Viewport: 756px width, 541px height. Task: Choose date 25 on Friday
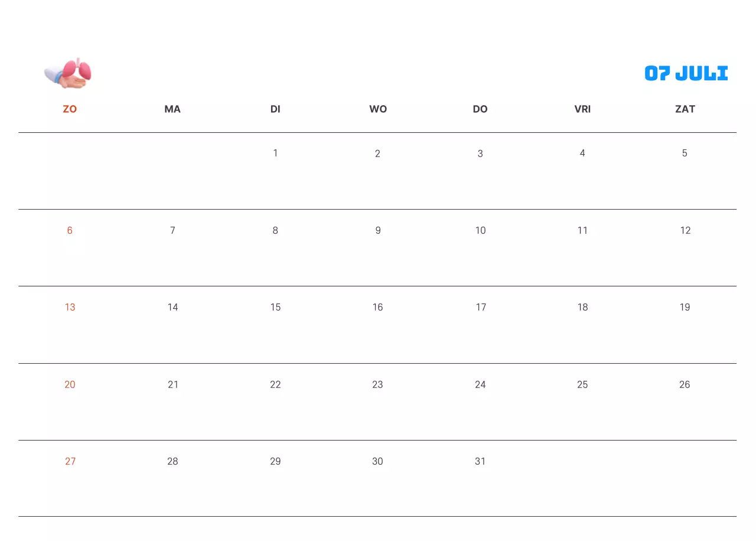pos(582,384)
